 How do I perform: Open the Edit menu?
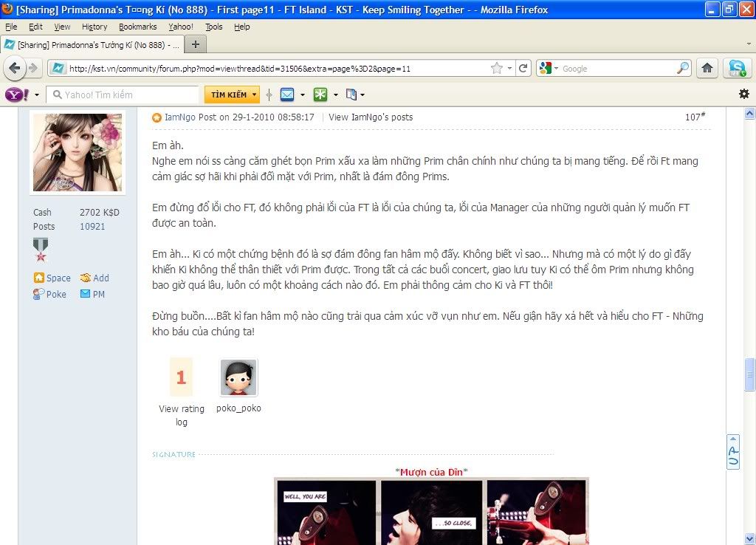pyautogui.click(x=35, y=27)
